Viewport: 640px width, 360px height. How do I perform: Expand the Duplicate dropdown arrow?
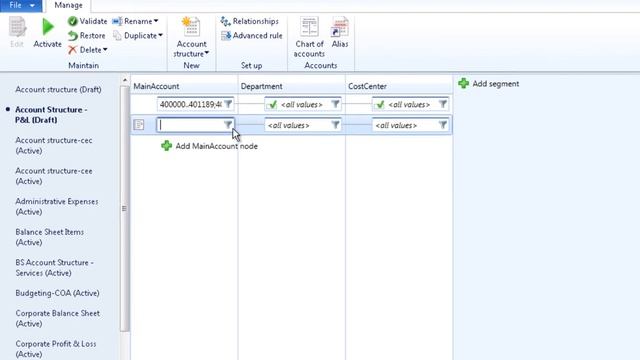160,36
